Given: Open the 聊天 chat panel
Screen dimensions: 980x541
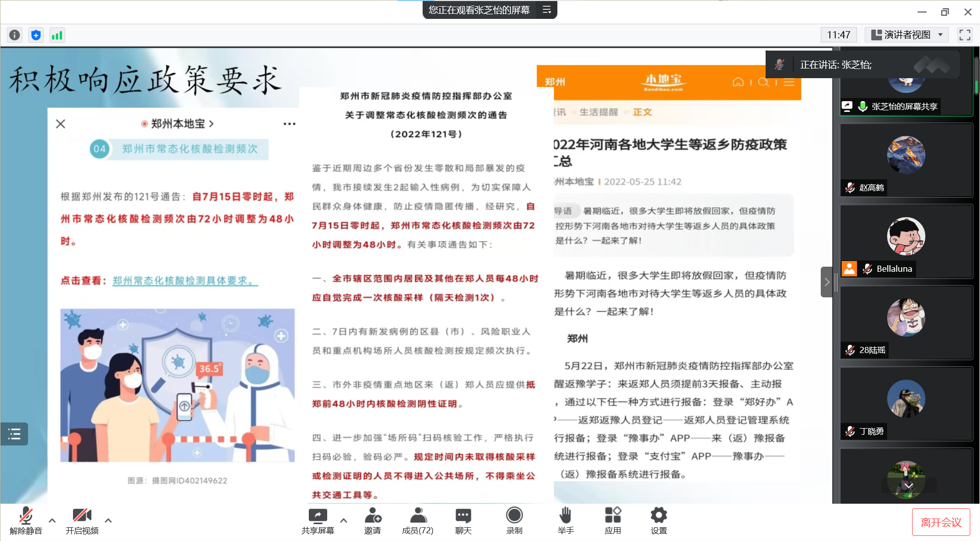Looking at the screenshot, I should 463,521.
